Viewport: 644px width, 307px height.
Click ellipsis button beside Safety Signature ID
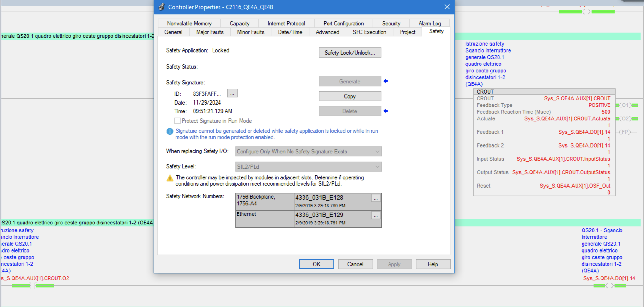click(232, 94)
